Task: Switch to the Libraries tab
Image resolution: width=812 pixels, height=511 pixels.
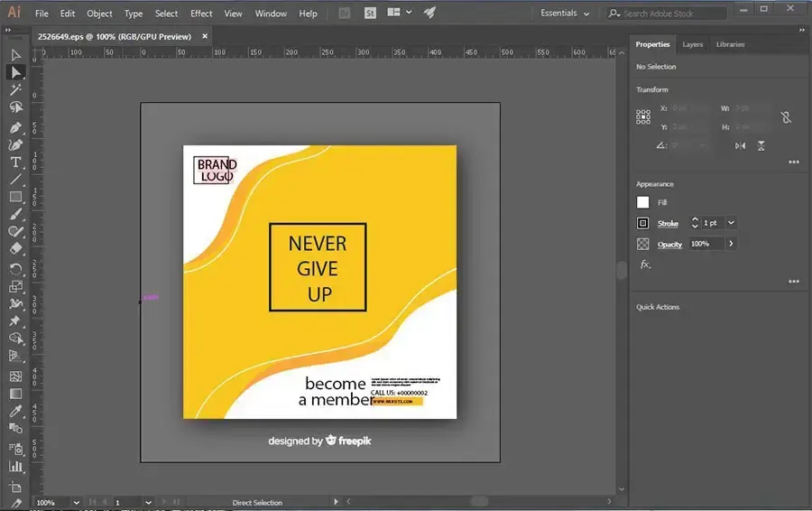Action: pyautogui.click(x=730, y=44)
